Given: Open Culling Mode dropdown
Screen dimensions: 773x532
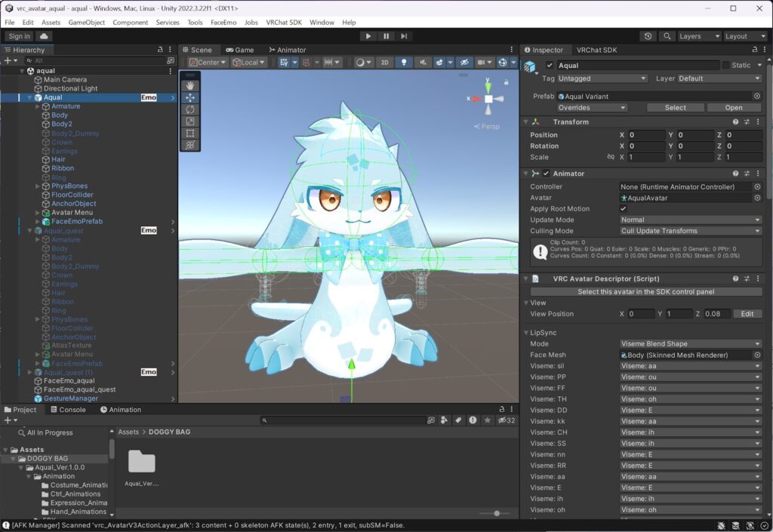Looking at the screenshot, I should 690,231.
